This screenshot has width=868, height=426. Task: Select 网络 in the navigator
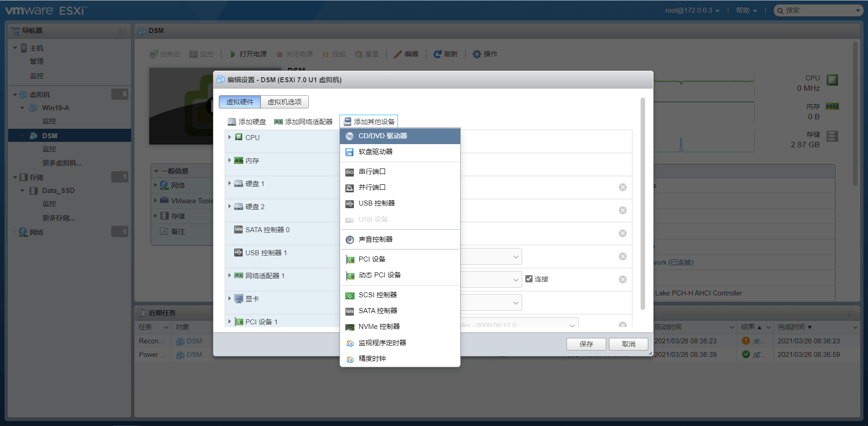pos(37,233)
